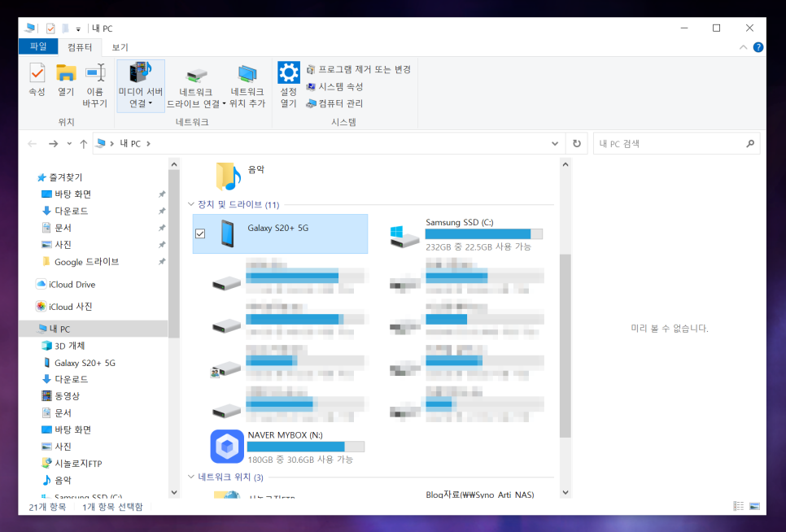Open the recent locations dropdown arrow
786x532 pixels.
[69, 144]
